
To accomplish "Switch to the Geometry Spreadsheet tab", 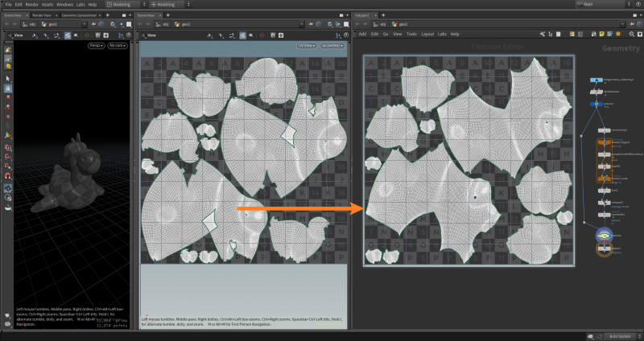I will tap(80, 14).
